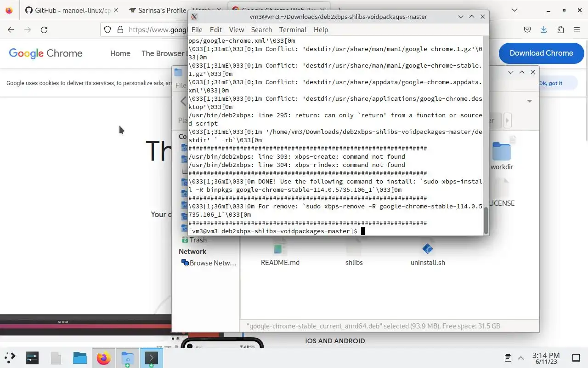Open the Help menu in the terminal
The image size is (588, 368).
(x=321, y=29)
